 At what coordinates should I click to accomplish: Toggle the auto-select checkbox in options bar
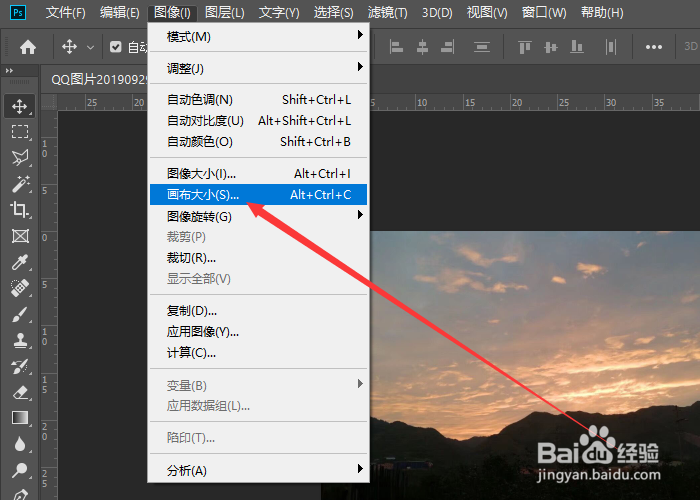pyautogui.click(x=116, y=47)
